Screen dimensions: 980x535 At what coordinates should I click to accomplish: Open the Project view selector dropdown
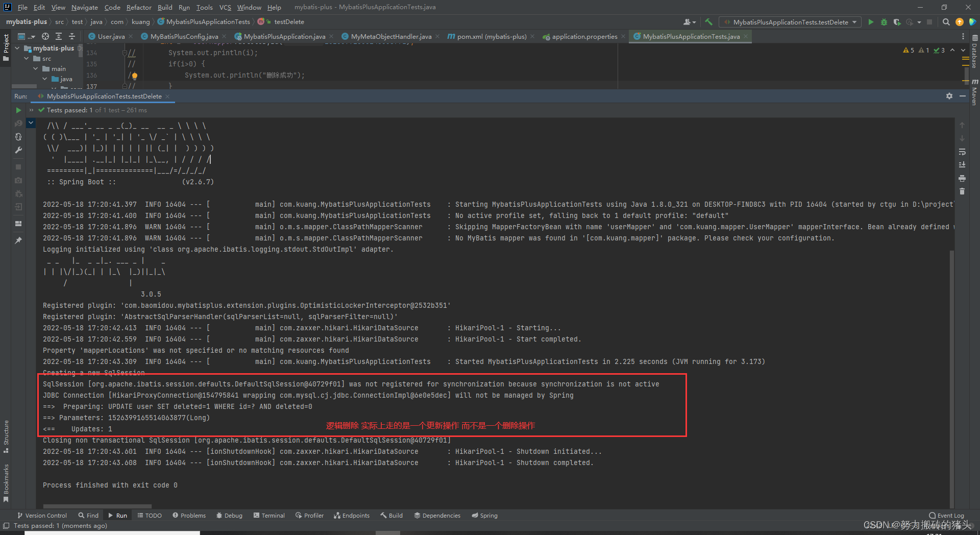coord(26,36)
